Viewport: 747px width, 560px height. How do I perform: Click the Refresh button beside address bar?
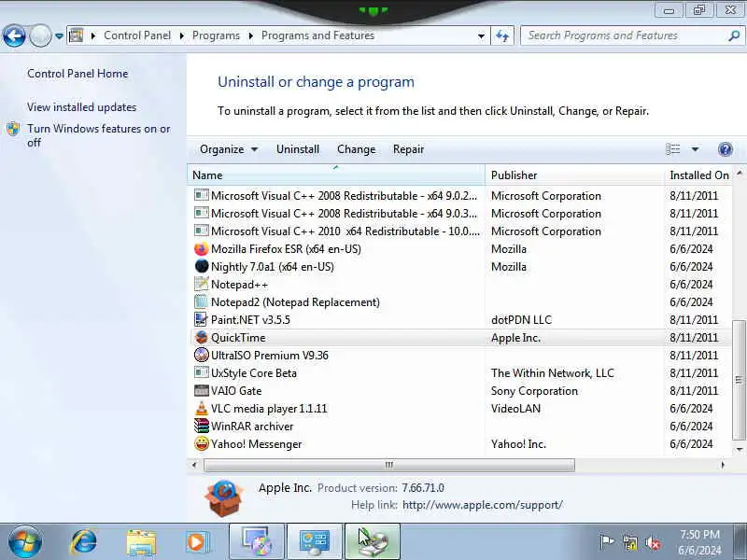(x=502, y=35)
